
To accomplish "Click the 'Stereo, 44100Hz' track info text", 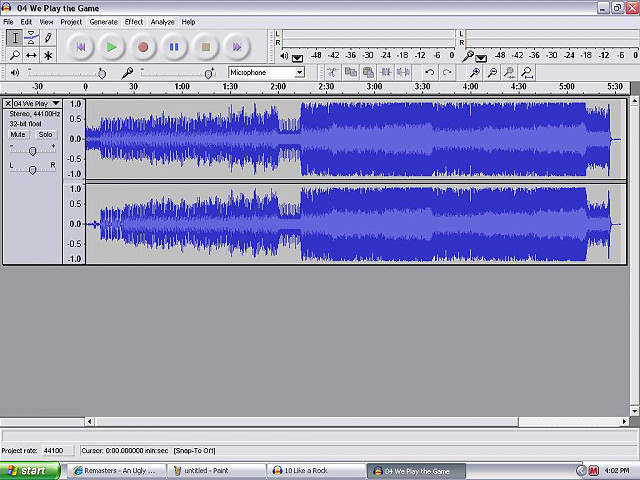I will point(35,114).
